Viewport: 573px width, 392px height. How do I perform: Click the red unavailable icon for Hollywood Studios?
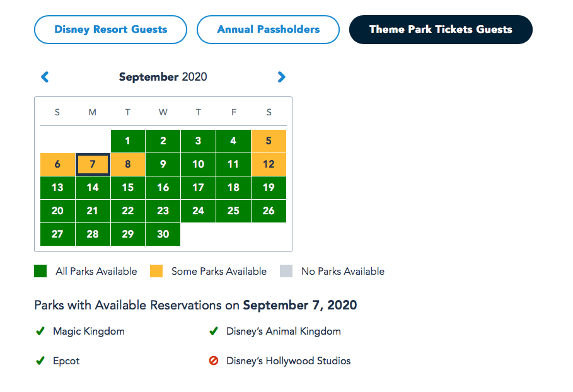click(214, 361)
